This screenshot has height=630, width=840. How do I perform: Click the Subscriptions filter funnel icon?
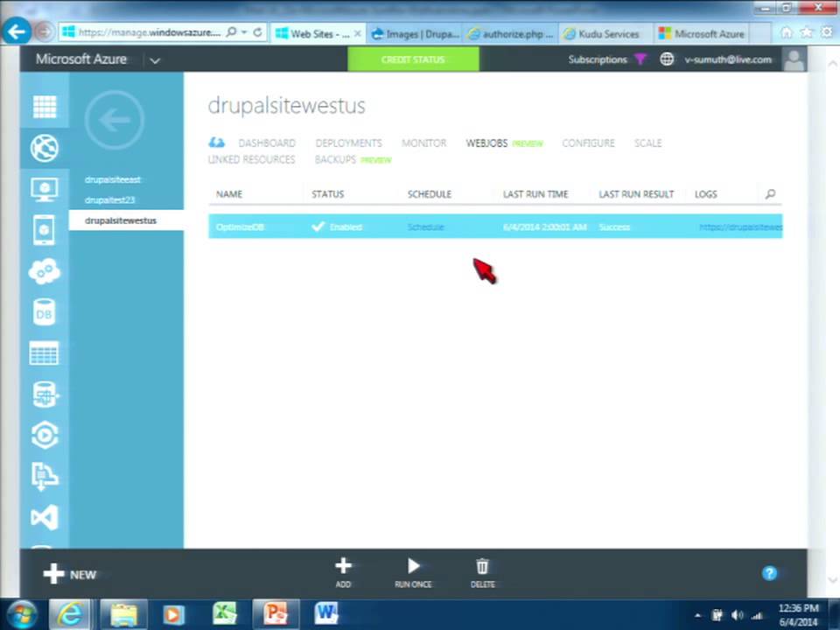pos(640,59)
